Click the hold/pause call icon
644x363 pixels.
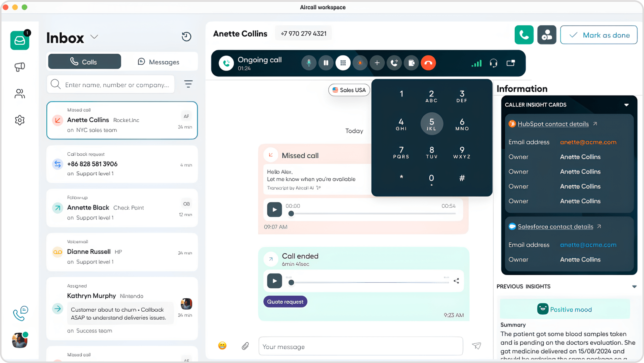pyautogui.click(x=326, y=63)
